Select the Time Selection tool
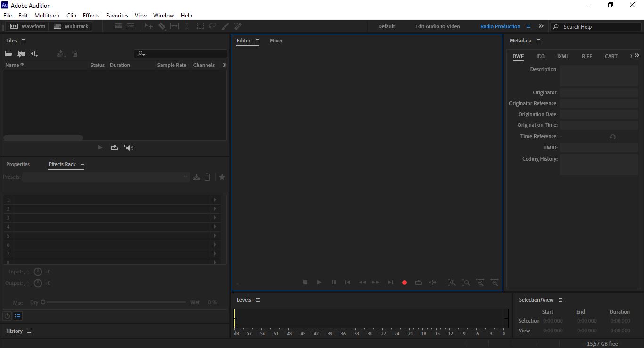The image size is (644, 348). tap(187, 26)
